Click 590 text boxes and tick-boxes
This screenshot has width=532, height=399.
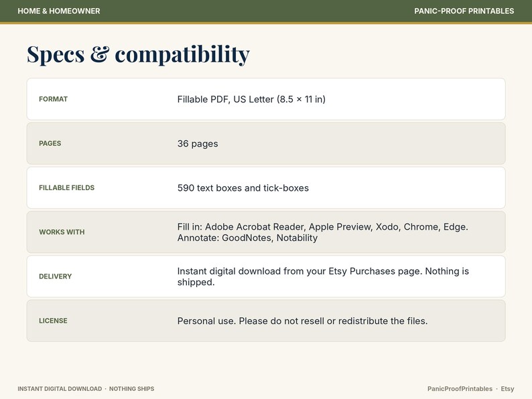(x=243, y=188)
